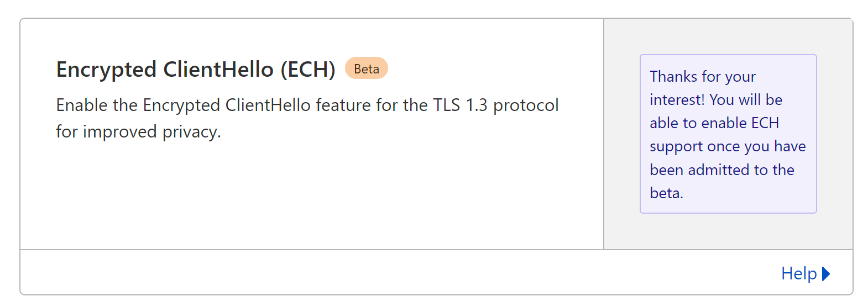Select "ClientHello" in the card title
The image size is (868, 307).
[x=218, y=70]
